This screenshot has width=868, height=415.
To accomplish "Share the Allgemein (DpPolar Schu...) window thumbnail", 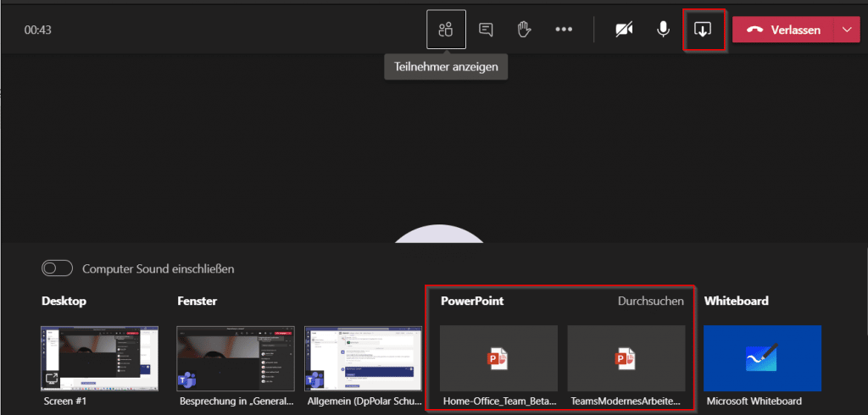I will (363, 358).
